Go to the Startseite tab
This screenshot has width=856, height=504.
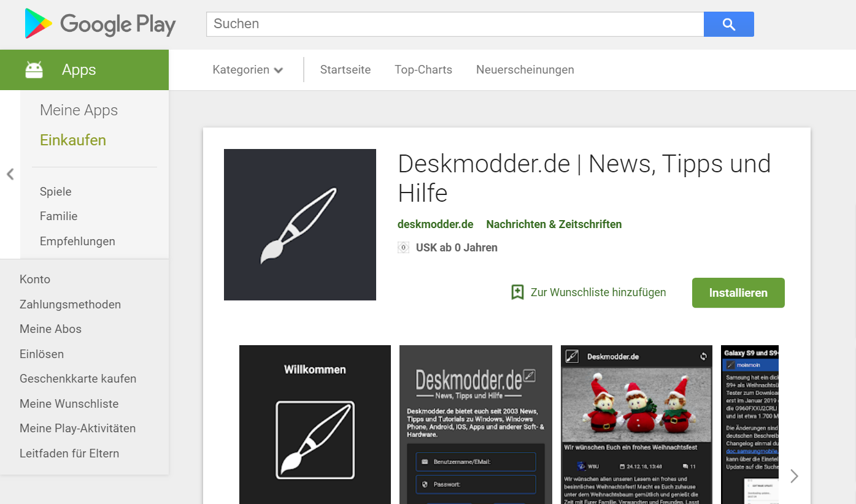(345, 70)
